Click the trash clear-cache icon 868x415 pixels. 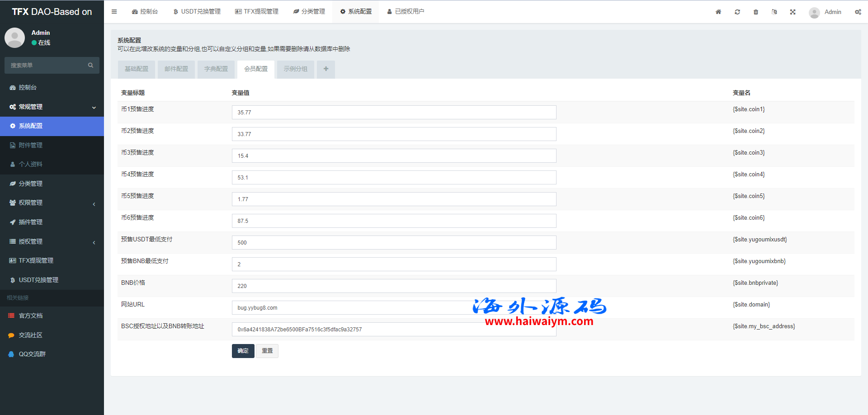coord(756,12)
